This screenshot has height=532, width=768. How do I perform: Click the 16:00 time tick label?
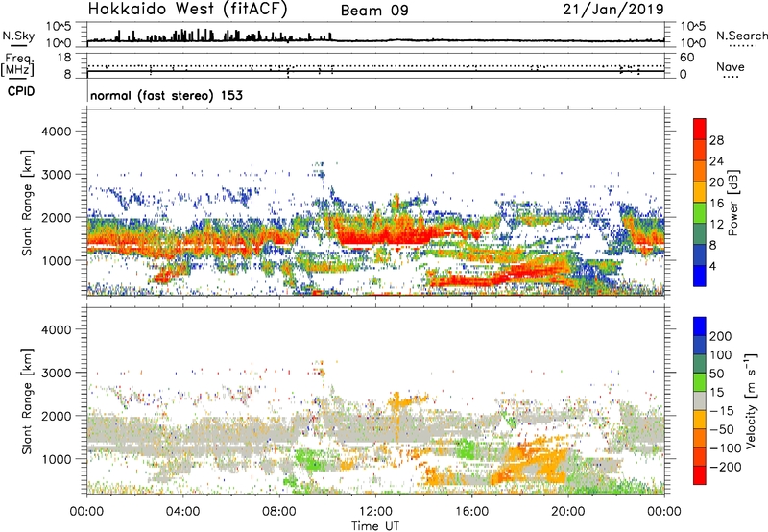click(x=471, y=512)
